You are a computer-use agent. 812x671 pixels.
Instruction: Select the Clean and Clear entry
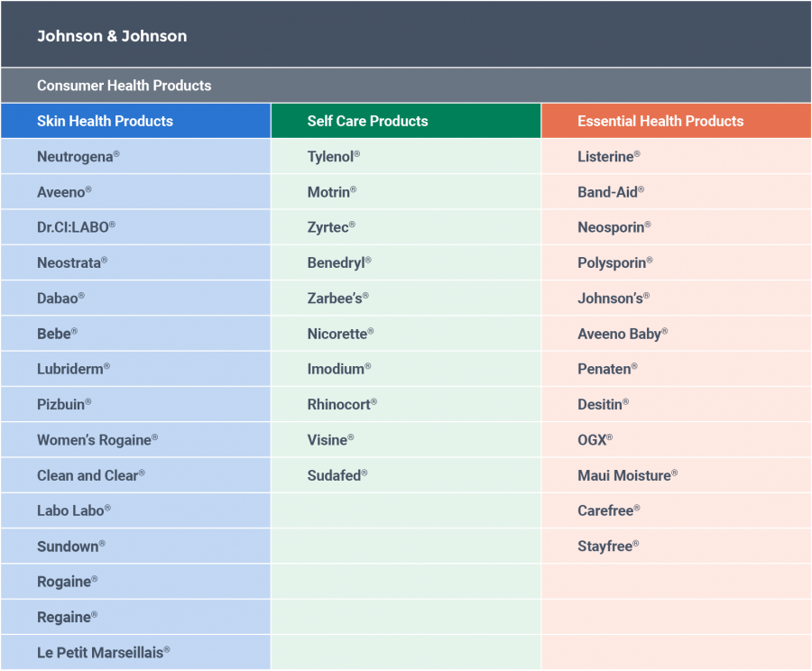pyautogui.click(x=88, y=475)
